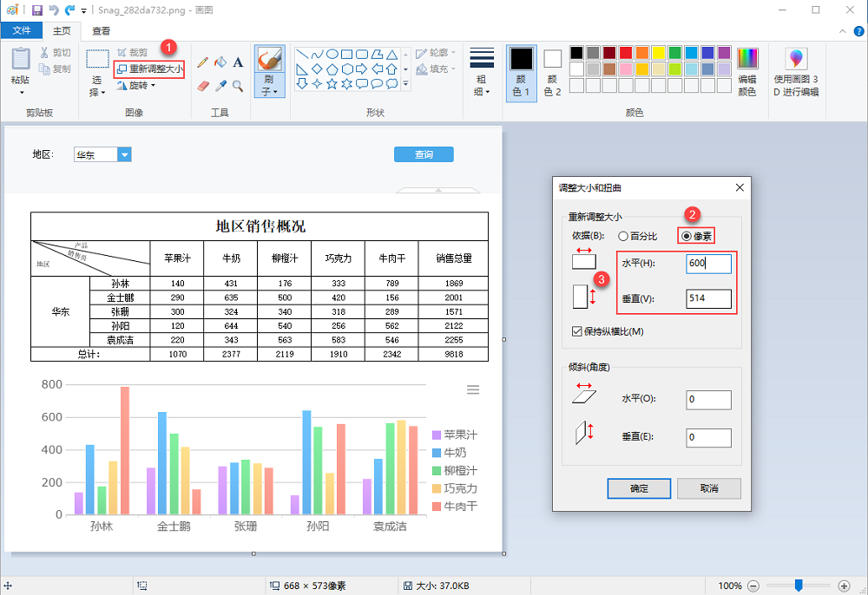This screenshot has height=595, width=868.
Task: Click the horizontal skew angle field
Action: 708,399
